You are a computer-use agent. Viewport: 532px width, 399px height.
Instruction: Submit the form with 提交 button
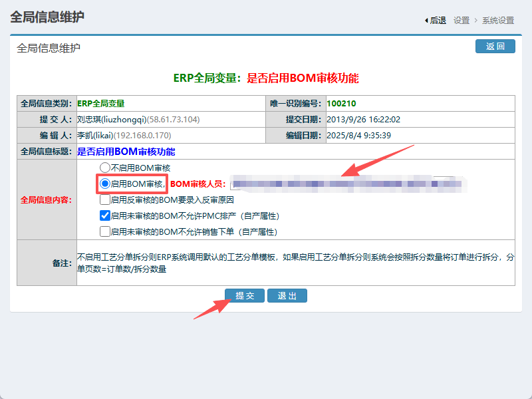coord(244,295)
